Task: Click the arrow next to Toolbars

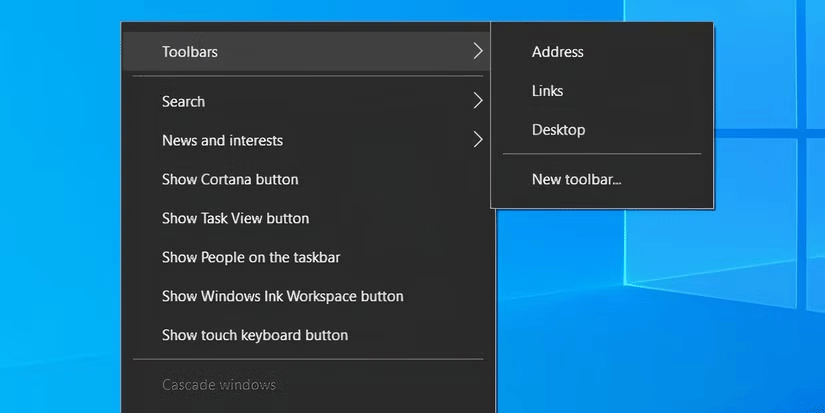Action: click(x=478, y=51)
